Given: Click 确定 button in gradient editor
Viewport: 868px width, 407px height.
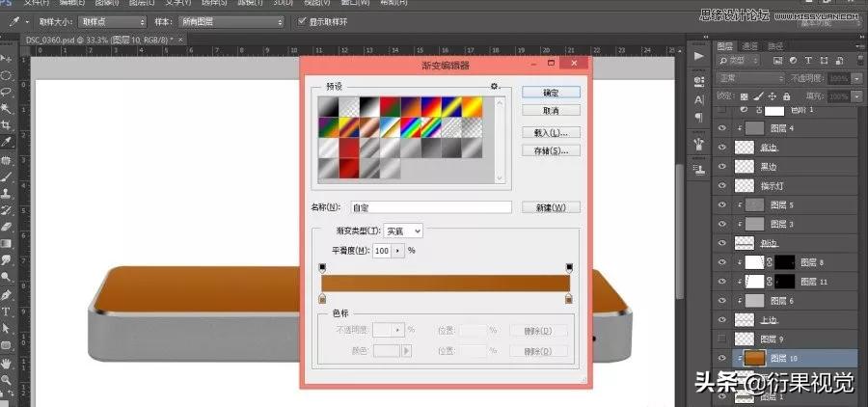Looking at the screenshot, I should pos(551,93).
